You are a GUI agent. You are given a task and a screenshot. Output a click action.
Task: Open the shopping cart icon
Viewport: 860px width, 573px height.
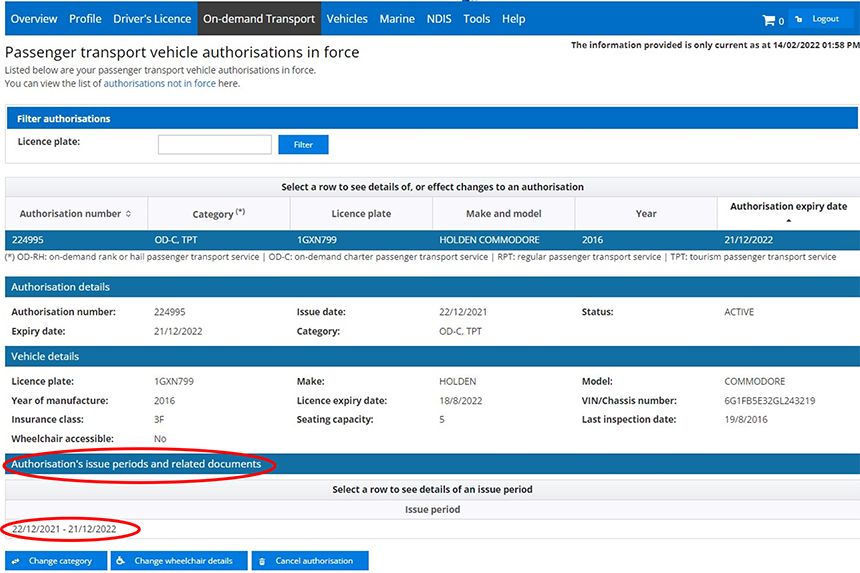pos(769,19)
